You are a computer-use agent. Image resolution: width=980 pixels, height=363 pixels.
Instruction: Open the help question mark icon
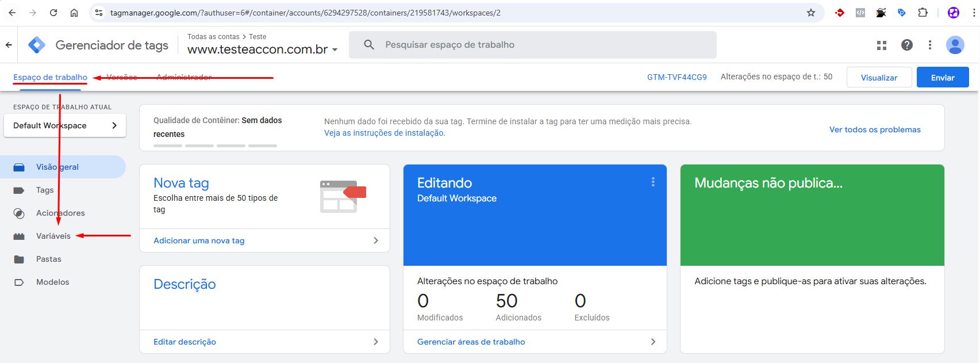(906, 45)
